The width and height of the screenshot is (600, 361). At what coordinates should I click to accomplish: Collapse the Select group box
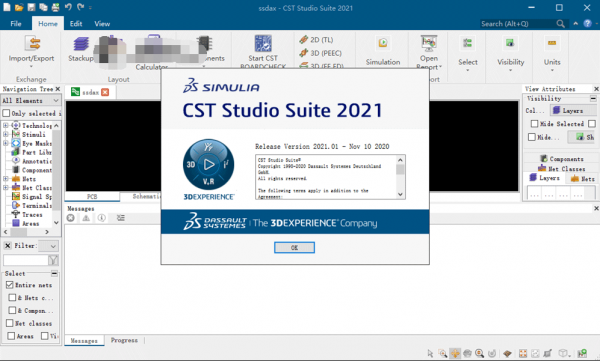click(54, 273)
